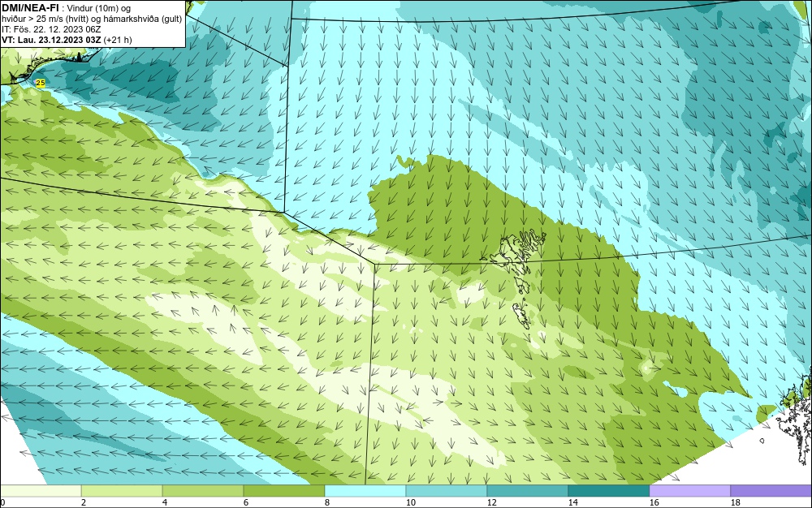Click legend scale value '16'

pos(654,502)
